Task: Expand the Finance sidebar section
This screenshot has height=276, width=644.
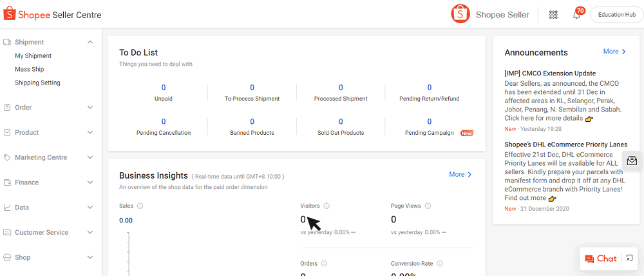Action: click(90, 182)
